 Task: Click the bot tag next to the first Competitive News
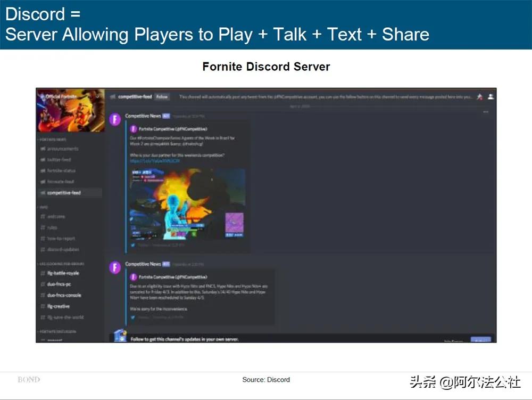tap(166, 116)
